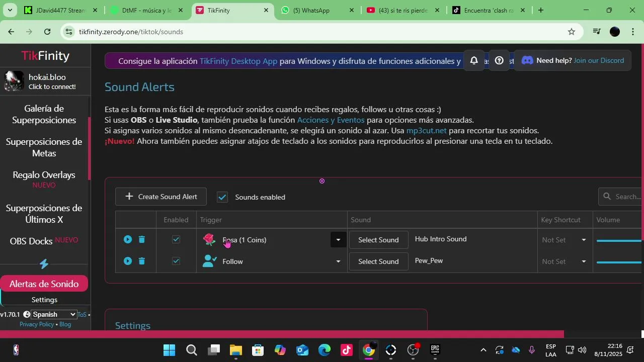The image size is (644, 362).
Task: Open Epic Games from taskbar
Action: (x=435, y=350)
